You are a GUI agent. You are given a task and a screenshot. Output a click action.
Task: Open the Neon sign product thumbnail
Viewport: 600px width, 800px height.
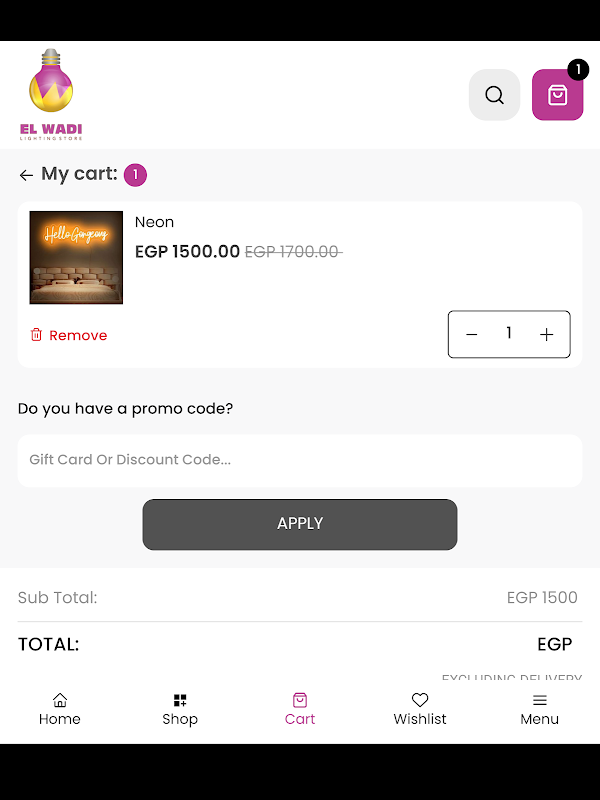[76, 257]
